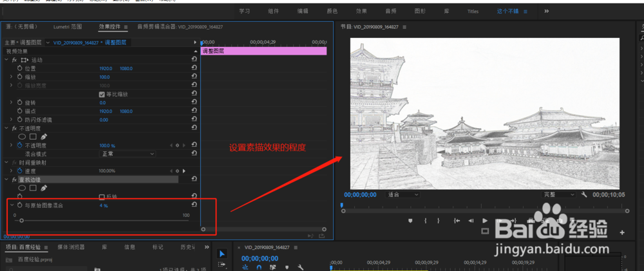Image resolution: width=644 pixels, height=271 pixels.
Task: Select pen mask tool under 不透明度
Action: pyautogui.click(x=44, y=136)
